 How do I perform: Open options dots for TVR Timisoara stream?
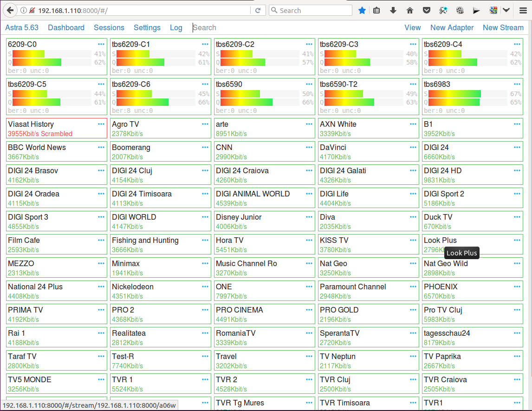(x=413, y=403)
